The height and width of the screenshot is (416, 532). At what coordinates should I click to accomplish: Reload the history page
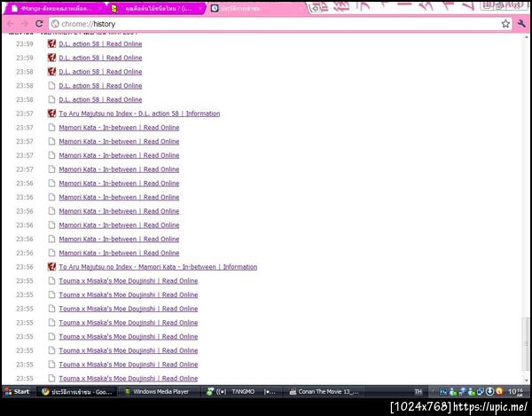[39, 24]
